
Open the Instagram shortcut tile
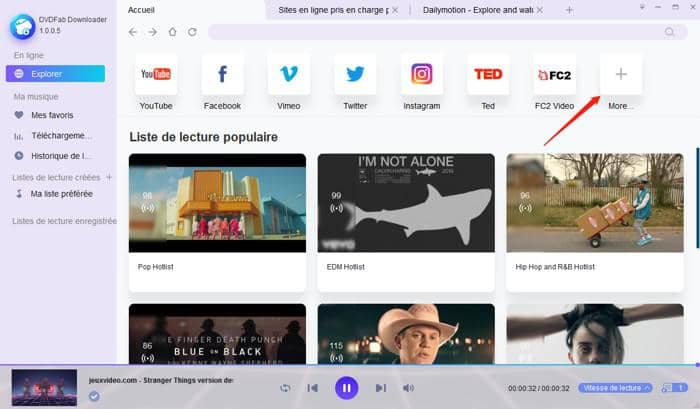pyautogui.click(x=422, y=74)
